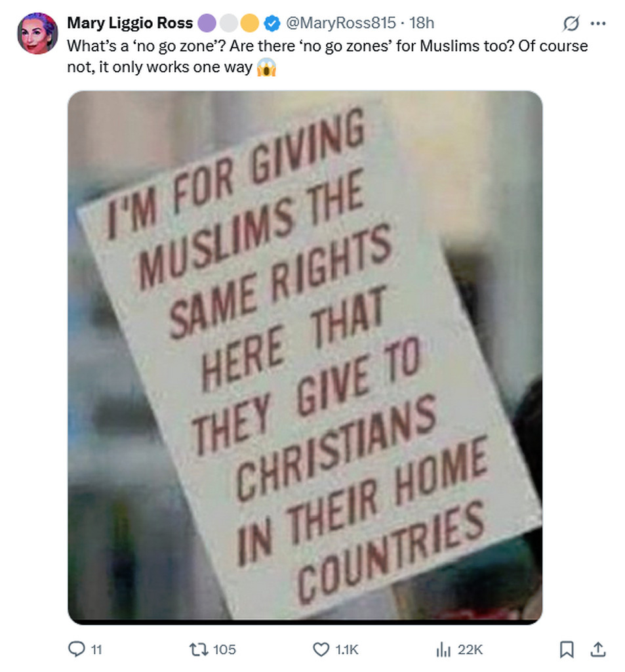Image resolution: width=625 pixels, height=672 pixels.
Task: Open the @MaryRoss815 handle link
Action: 340,23
